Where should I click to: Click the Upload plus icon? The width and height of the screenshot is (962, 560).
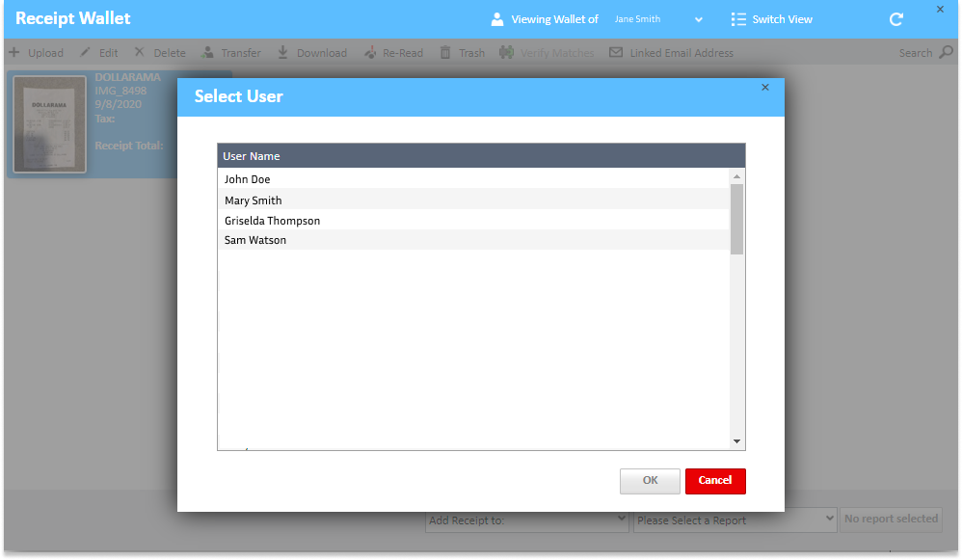pos(14,52)
